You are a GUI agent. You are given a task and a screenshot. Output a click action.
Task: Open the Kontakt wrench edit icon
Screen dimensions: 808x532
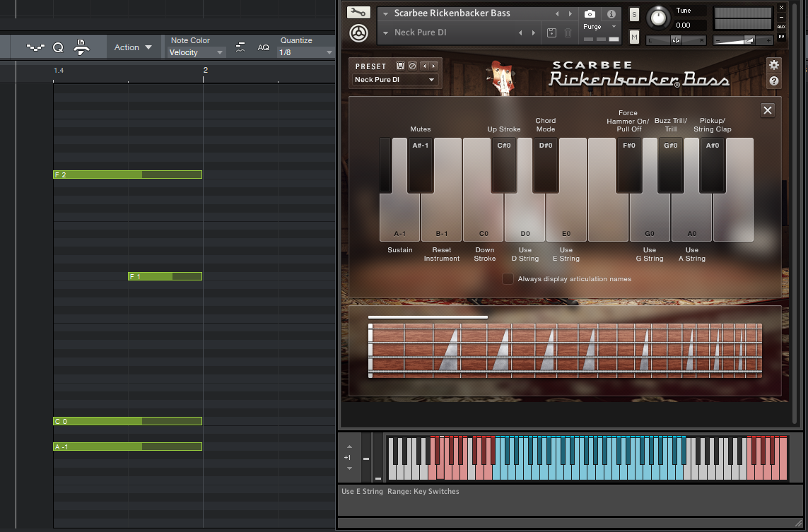358,12
